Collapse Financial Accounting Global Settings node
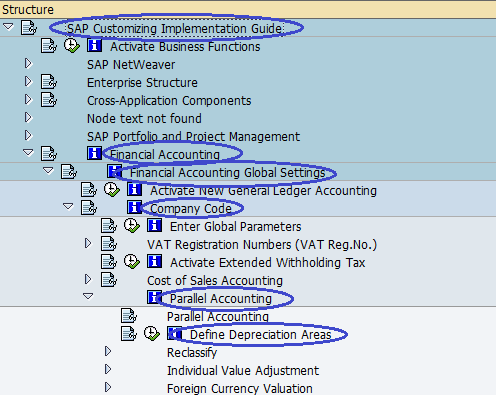Screen dimensions: 496x395 (48, 171)
